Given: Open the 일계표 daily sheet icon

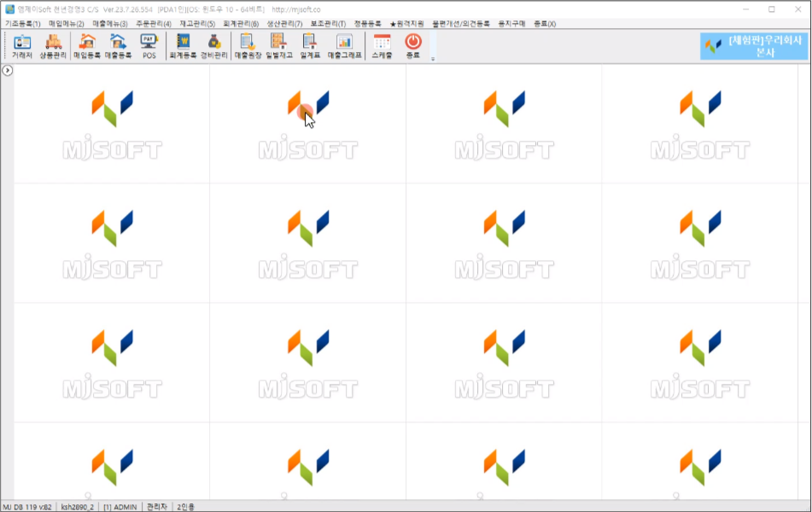Looking at the screenshot, I should pos(310,46).
